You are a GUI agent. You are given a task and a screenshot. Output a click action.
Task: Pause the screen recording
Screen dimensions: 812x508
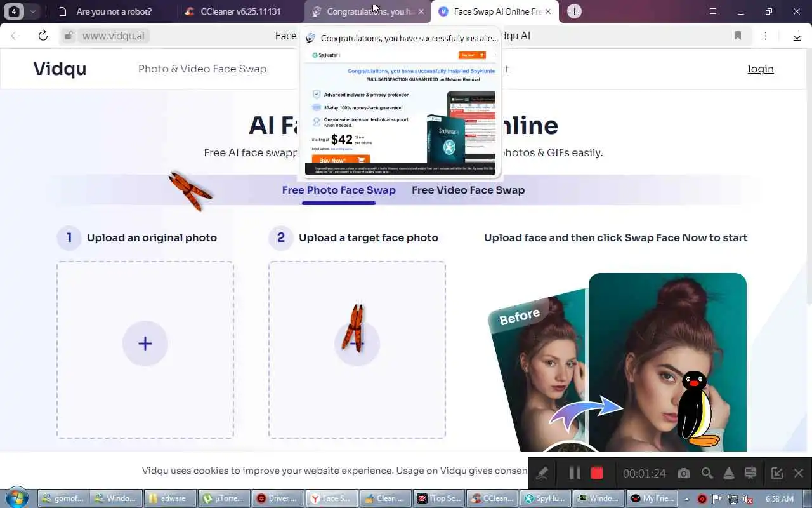[575, 473]
